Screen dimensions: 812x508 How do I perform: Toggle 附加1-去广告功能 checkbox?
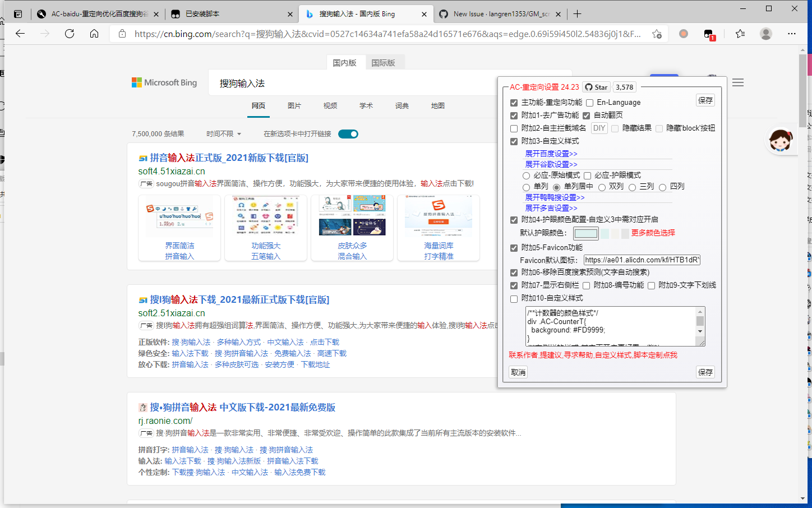pyautogui.click(x=514, y=116)
